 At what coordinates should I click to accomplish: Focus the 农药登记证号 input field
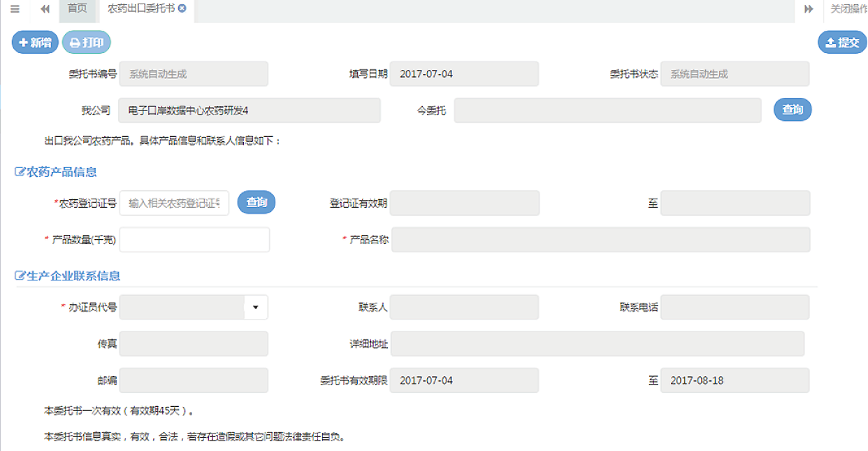[174, 203]
